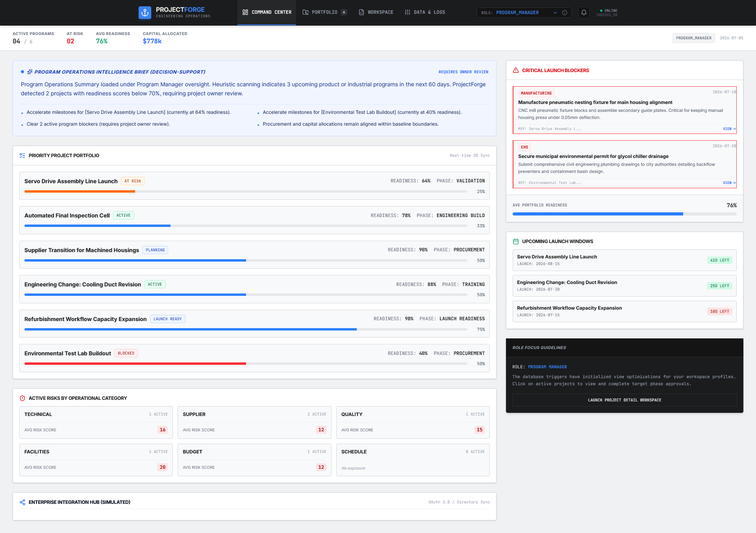Click the Workspace document icon
The height and width of the screenshot is (533, 756).
[x=361, y=12]
